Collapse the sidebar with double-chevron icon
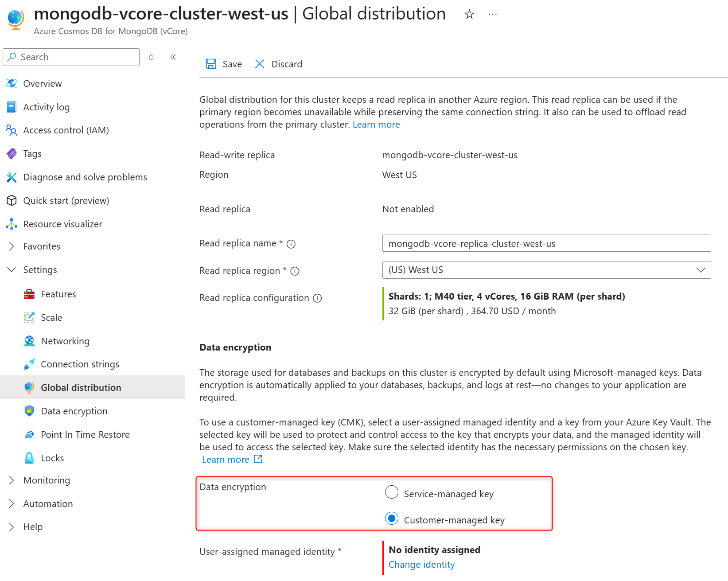 pos(173,57)
